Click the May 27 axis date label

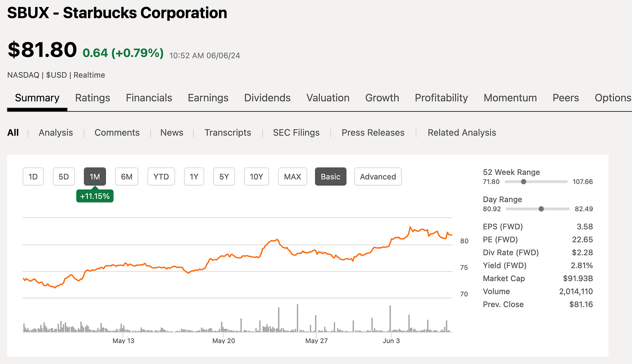point(316,341)
